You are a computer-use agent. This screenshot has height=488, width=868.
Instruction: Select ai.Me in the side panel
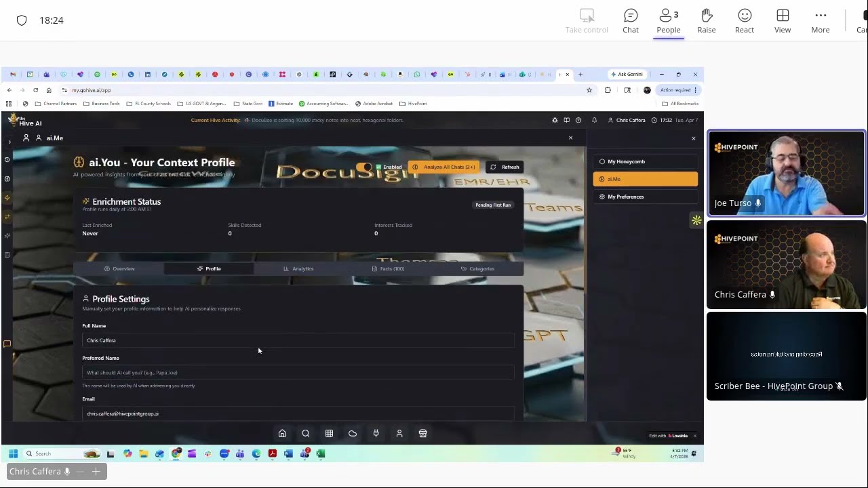(x=645, y=179)
